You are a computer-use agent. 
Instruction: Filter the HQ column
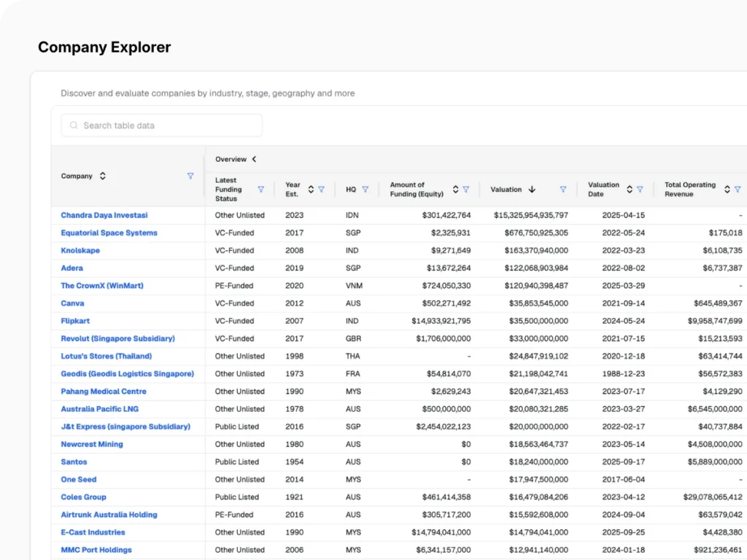pos(365,190)
